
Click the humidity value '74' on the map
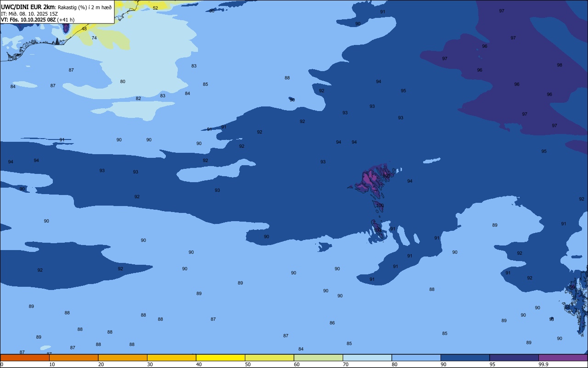coord(94,38)
